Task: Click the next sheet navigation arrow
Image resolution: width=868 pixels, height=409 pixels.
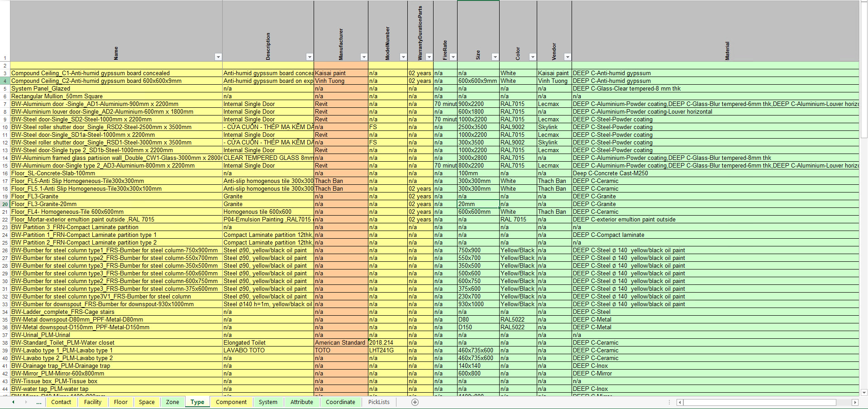Action: 26,402
